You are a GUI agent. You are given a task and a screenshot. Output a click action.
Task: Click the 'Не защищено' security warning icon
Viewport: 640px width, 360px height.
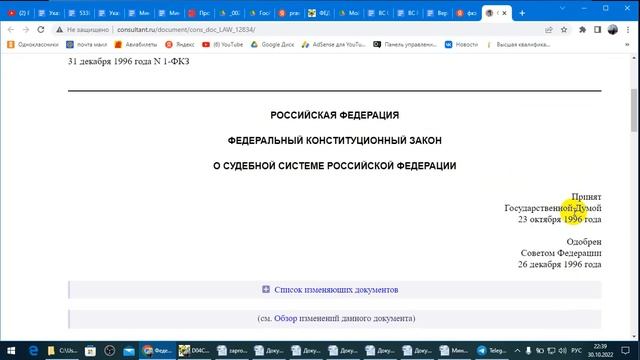coord(60,29)
